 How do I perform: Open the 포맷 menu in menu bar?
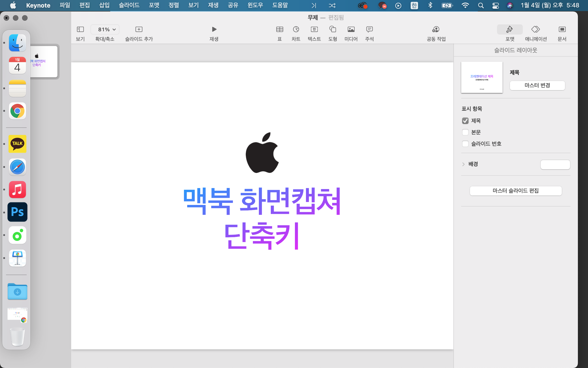tap(154, 5)
